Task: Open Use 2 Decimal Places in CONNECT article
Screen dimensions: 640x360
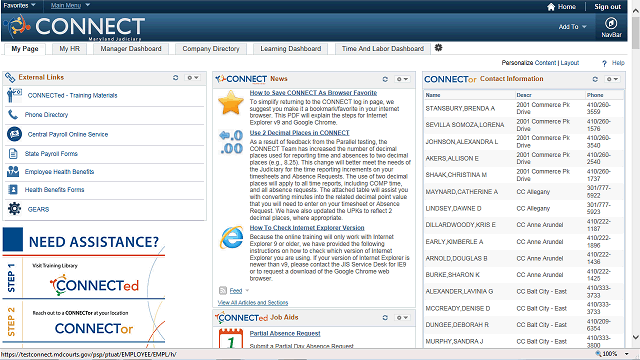Action: click(x=299, y=133)
